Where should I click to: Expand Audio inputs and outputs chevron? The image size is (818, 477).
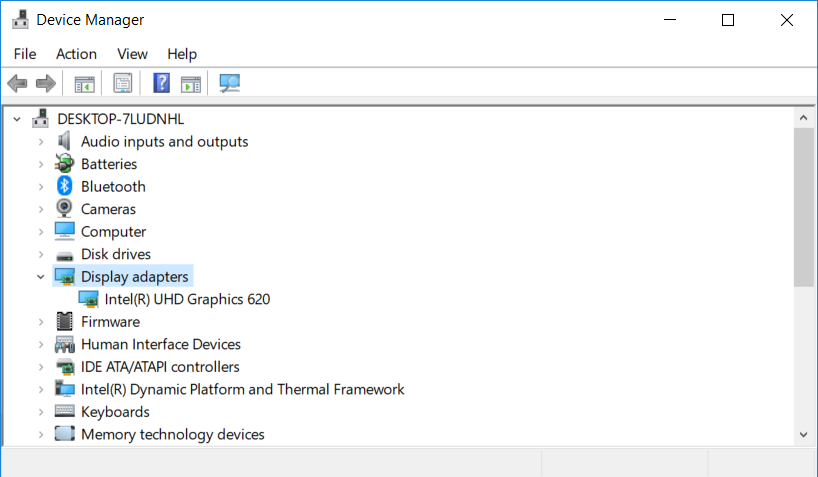pyautogui.click(x=41, y=142)
